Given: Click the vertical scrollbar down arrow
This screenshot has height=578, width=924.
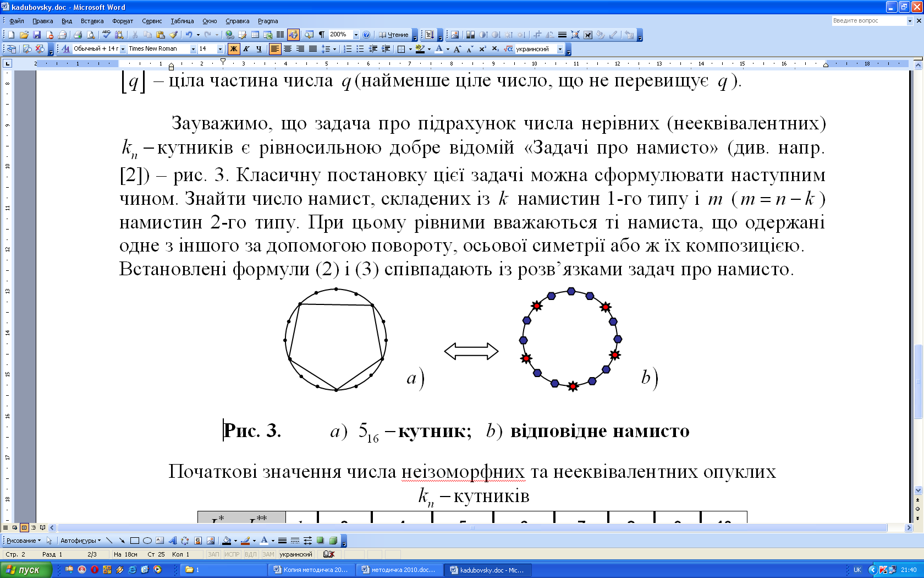Looking at the screenshot, I should point(918,490).
